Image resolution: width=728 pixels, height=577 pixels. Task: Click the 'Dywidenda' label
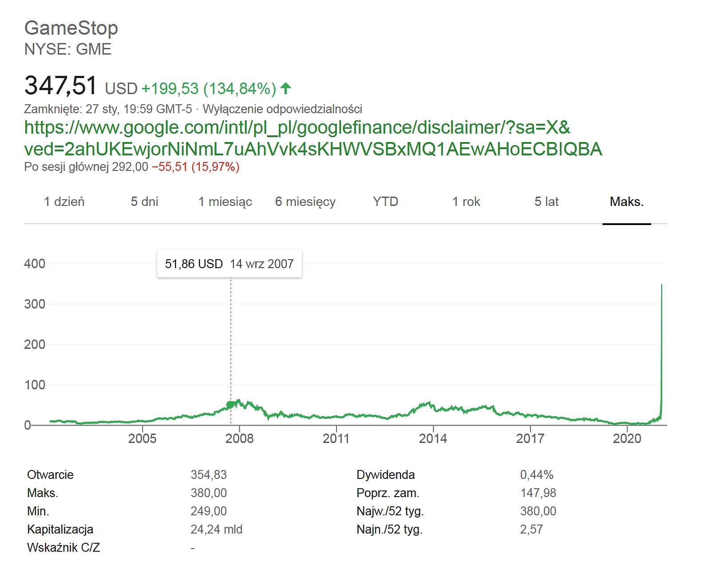click(385, 475)
